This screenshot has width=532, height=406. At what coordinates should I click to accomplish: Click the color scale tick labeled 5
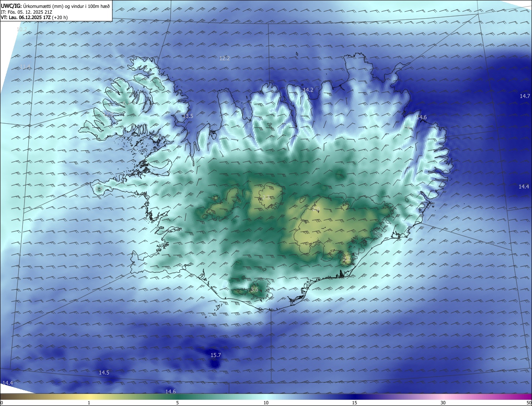tap(177, 403)
